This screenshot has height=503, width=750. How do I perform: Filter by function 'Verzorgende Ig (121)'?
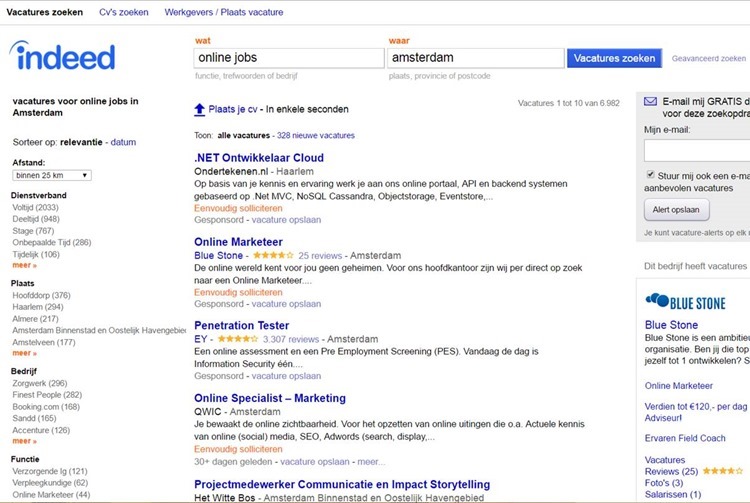[x=50, y=471]
